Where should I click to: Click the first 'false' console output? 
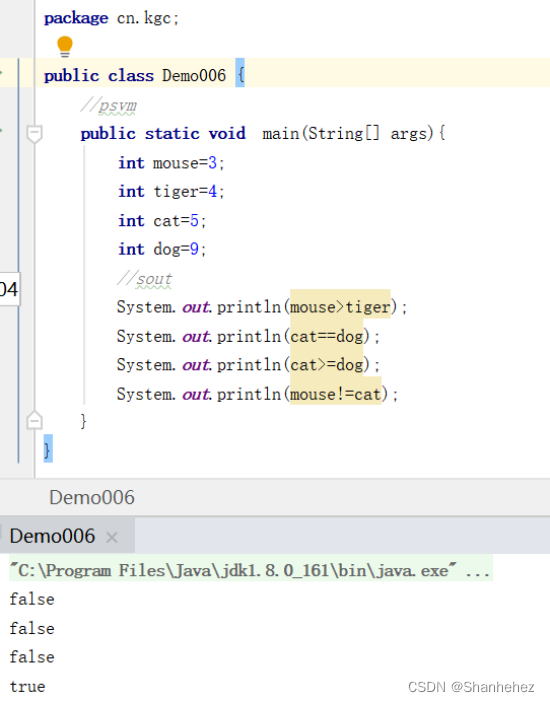pyautogui.click(x=32, y=599)
